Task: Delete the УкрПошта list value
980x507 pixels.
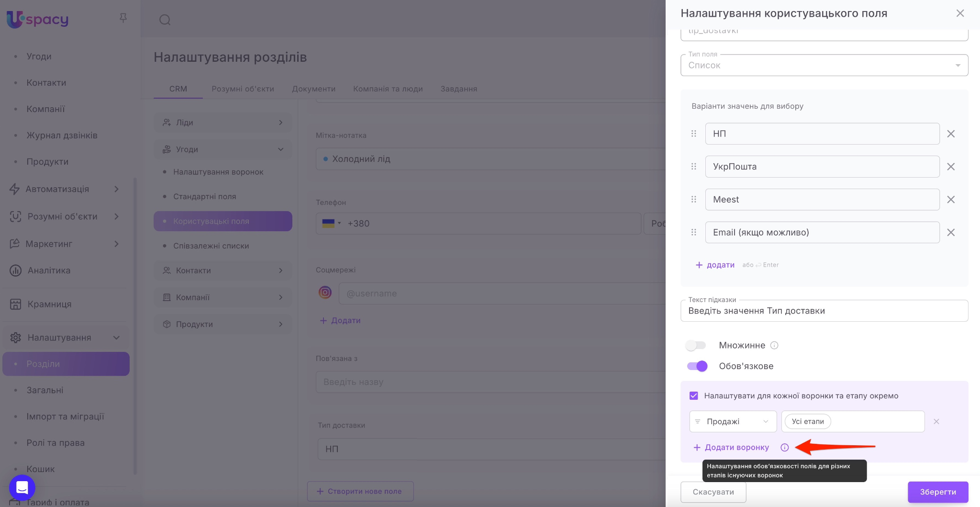Action: tap(951, 167)
